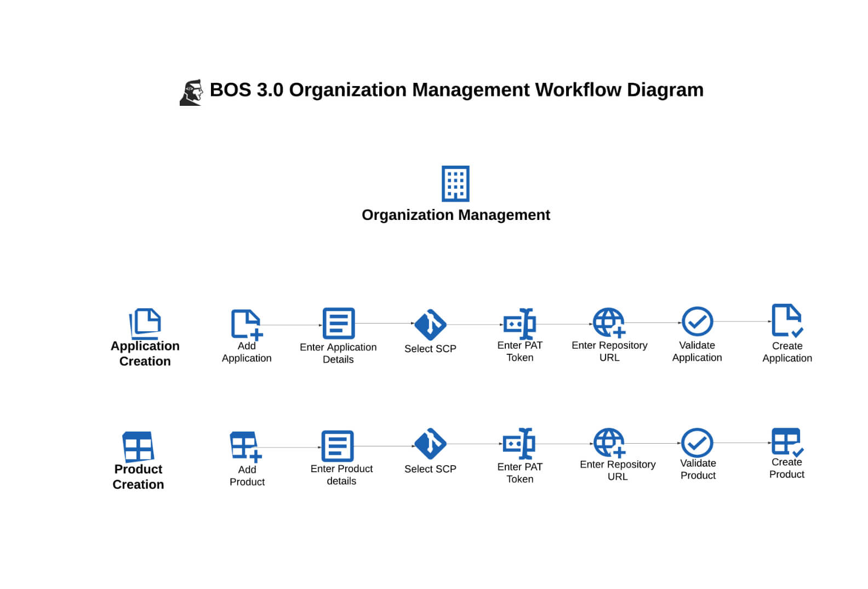This screenshot has height=589, width=868.
Task: Click the Organization Management building icon
Action: pyautogui.click(x=455, y=184)
